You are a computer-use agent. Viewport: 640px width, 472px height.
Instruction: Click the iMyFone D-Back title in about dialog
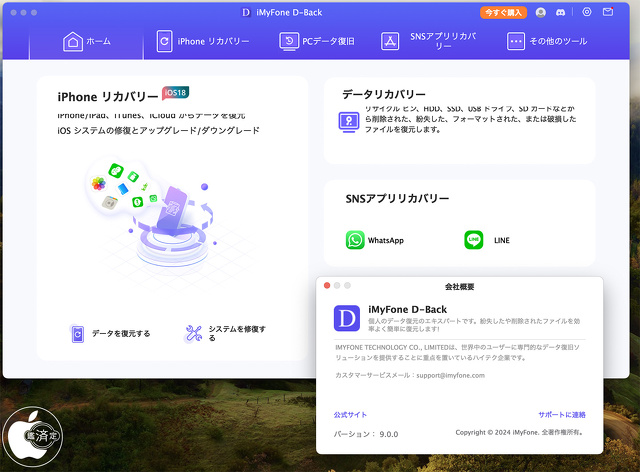point(407,309)
